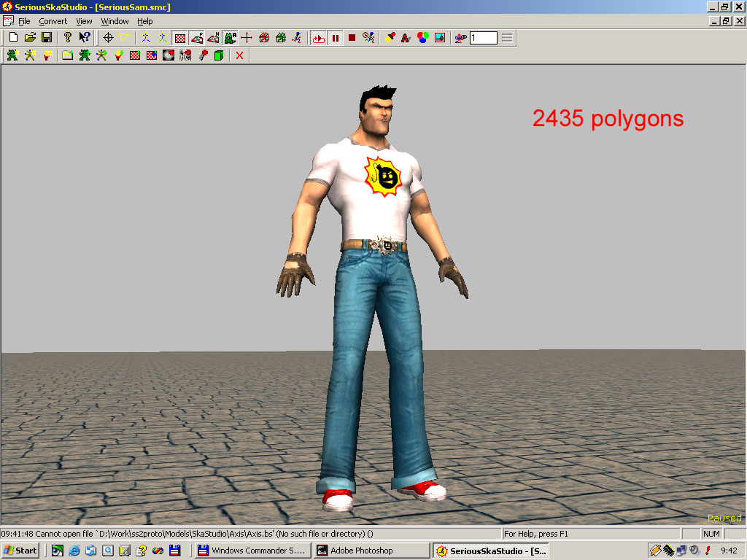This screenshot has width=747, height=560.
Task: Click the green figure with sparkle icon
Action: click(x=12, y=55)
